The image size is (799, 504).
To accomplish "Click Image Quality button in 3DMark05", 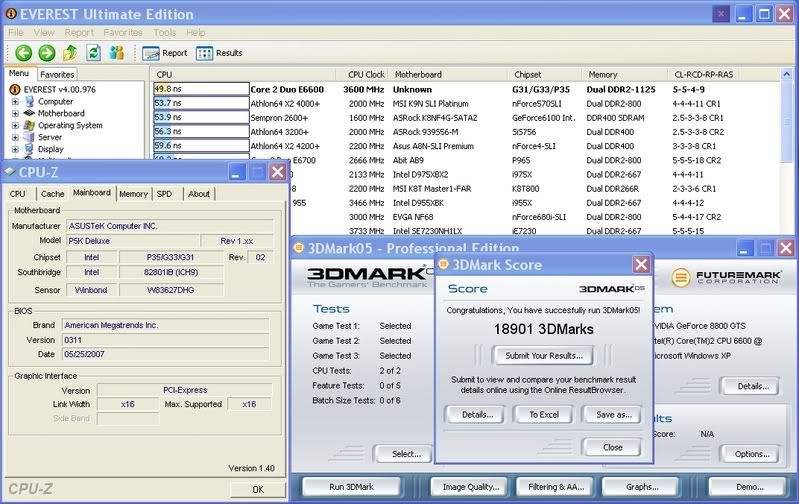I will (471, 487).
